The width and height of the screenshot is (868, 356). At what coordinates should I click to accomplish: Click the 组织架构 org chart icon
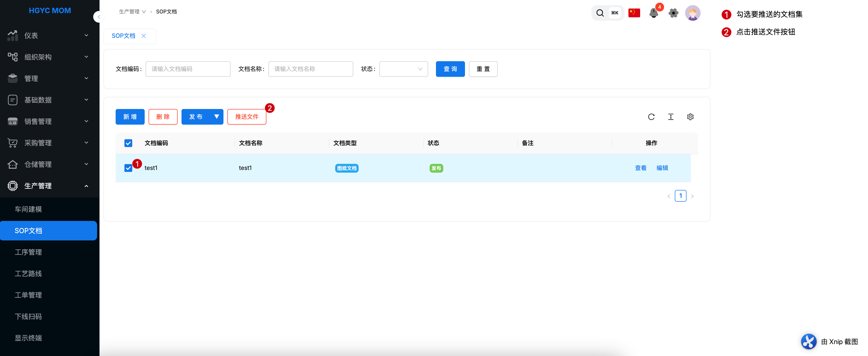[12, 57]
